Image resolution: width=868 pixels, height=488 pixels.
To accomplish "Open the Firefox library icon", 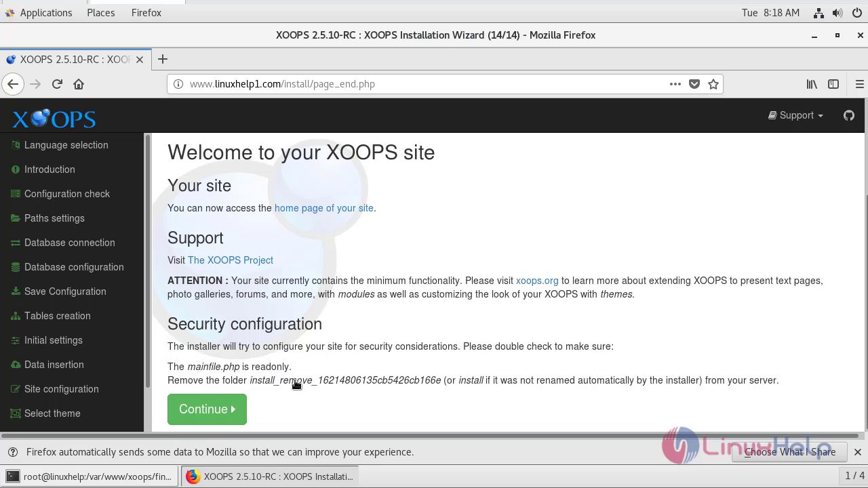I will (812, 84).
